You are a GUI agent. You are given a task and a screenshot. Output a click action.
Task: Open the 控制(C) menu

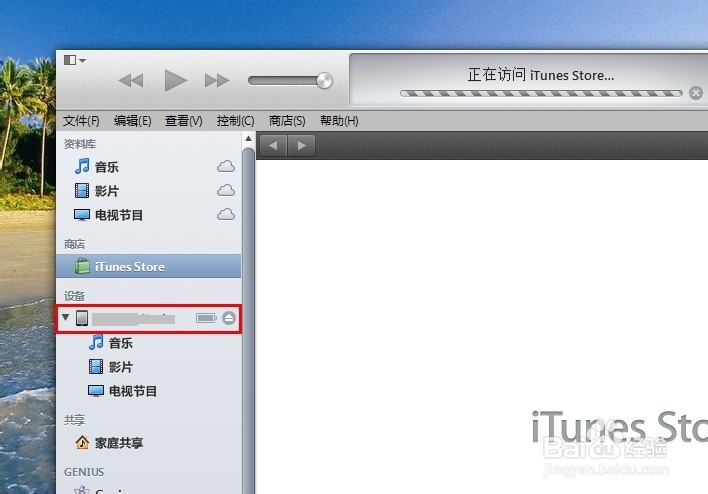click(x=235, y=121)
